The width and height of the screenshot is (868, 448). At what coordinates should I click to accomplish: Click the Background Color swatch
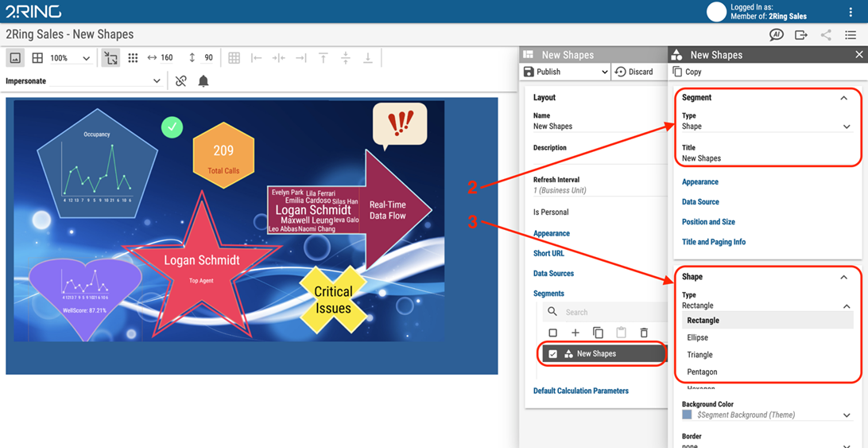[687, 415]
